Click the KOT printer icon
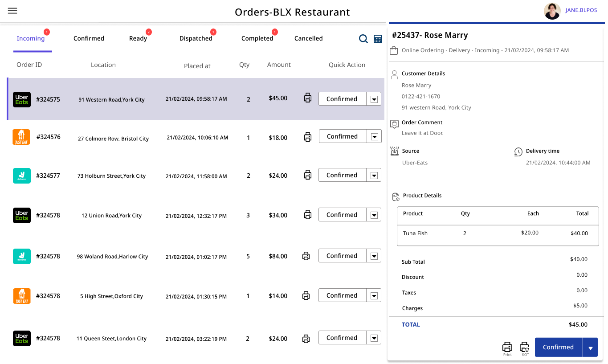Screen dimensions: 608x364 tap(525, 347)
